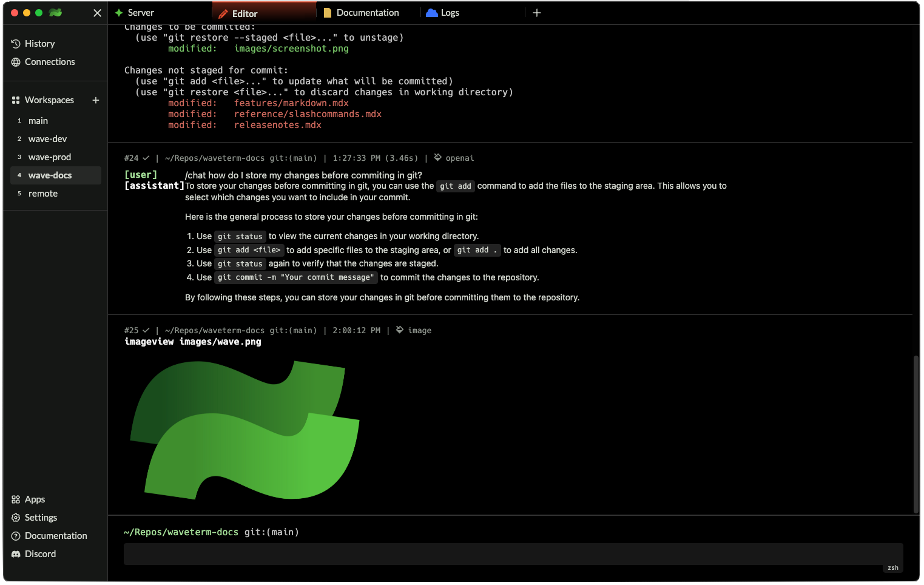Select the wave-dev workspace
Image resolution: width=924 pixels, height=585 pixels.
coord(56,139)
